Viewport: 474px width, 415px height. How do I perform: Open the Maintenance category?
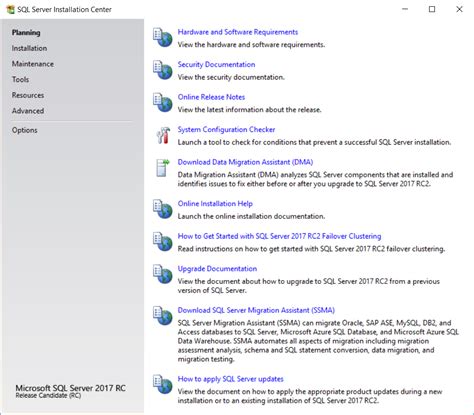(33, 64)
